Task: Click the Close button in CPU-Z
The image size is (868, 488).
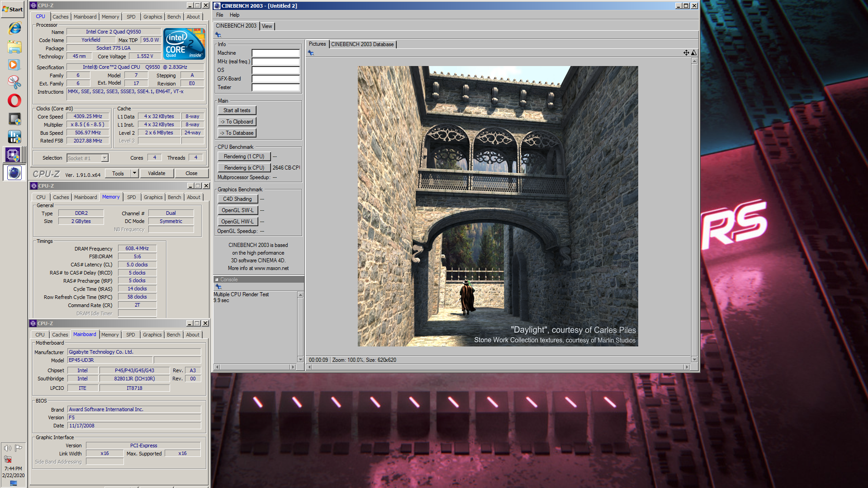Action: point(191,173)
